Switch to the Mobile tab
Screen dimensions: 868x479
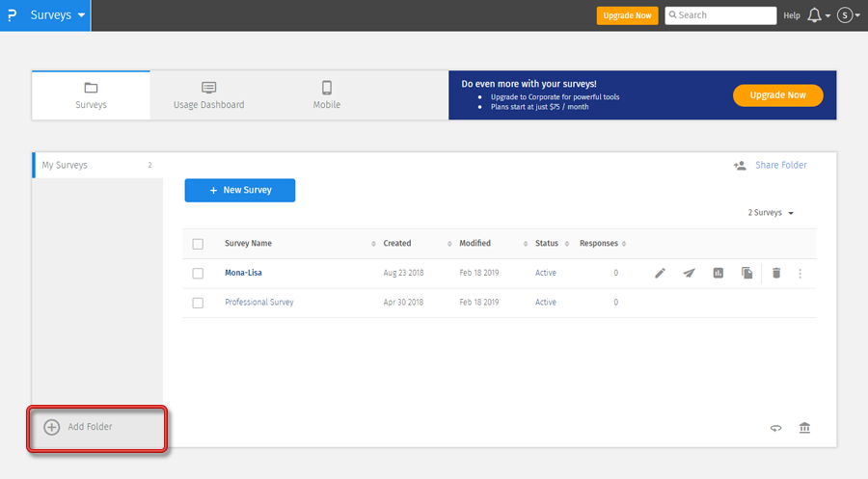326,95
